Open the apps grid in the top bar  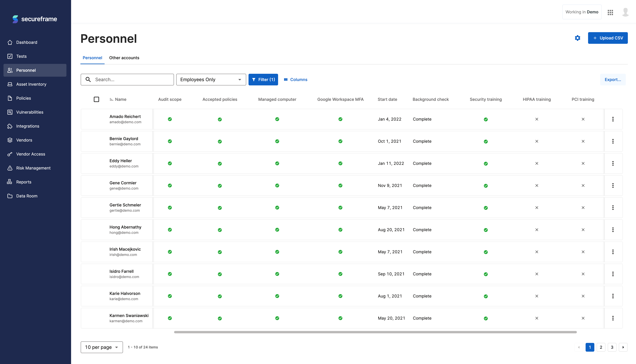tap(610, 12)
